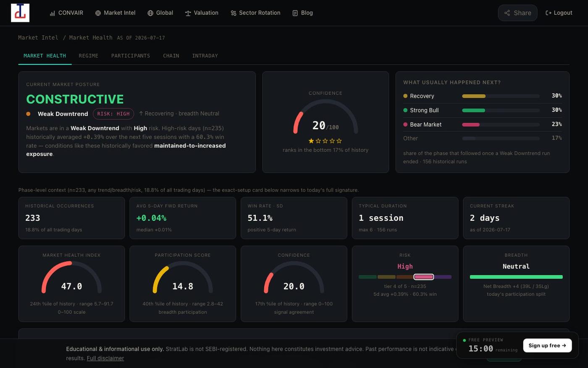The image size is (588, 368).
Task: Click the Logout arrow icon
Action: click(548, 13)
